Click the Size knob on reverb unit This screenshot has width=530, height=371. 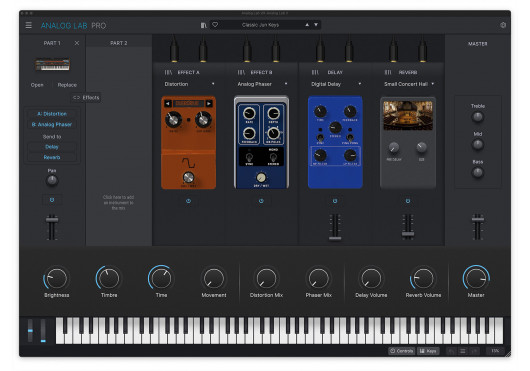[x=421, y=147]
